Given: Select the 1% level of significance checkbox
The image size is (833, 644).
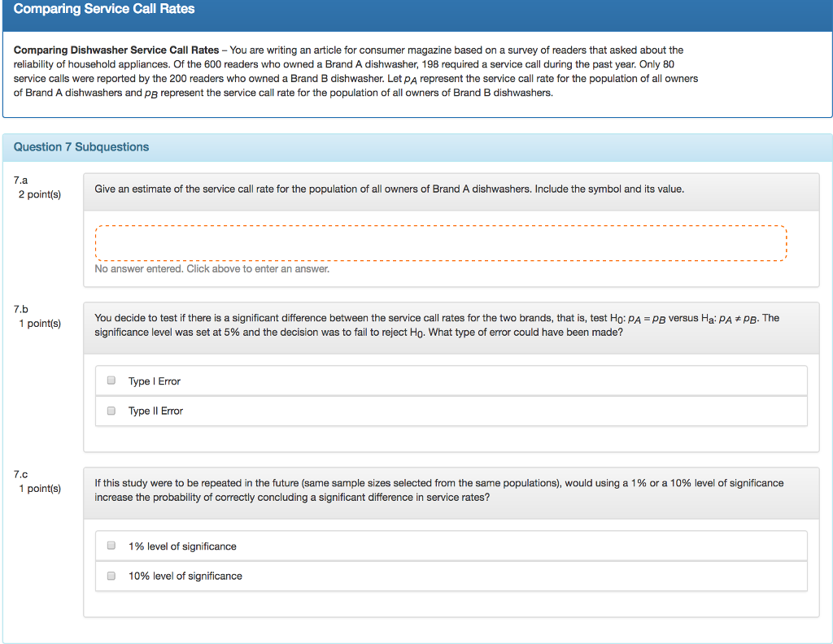Looking at the screenshot, I should click(x=111, y=546).
